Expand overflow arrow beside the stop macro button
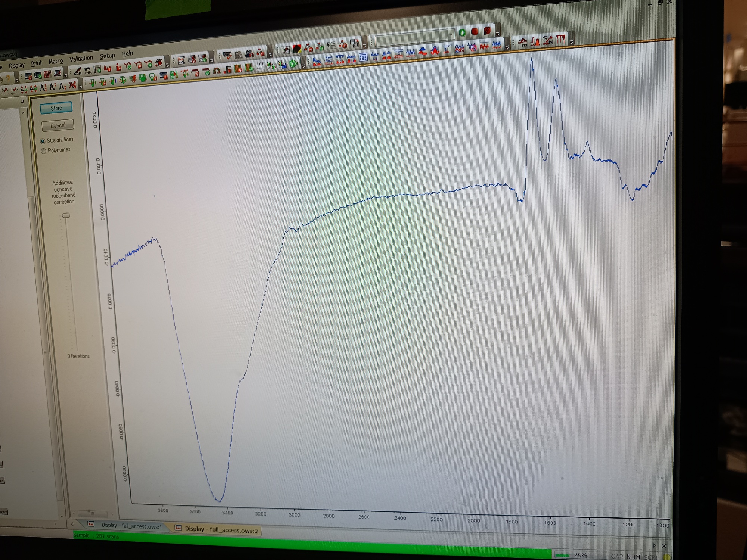Image resolution: width=747 pixels, height=560 pixels. point(498,34)
